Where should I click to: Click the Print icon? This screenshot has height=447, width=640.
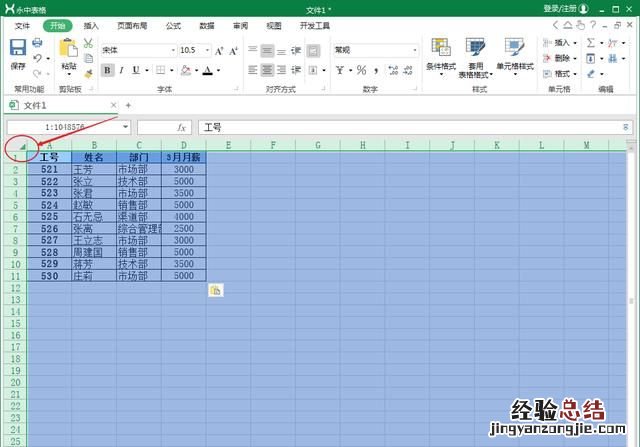pyautogui.click(x=38, y=43)
